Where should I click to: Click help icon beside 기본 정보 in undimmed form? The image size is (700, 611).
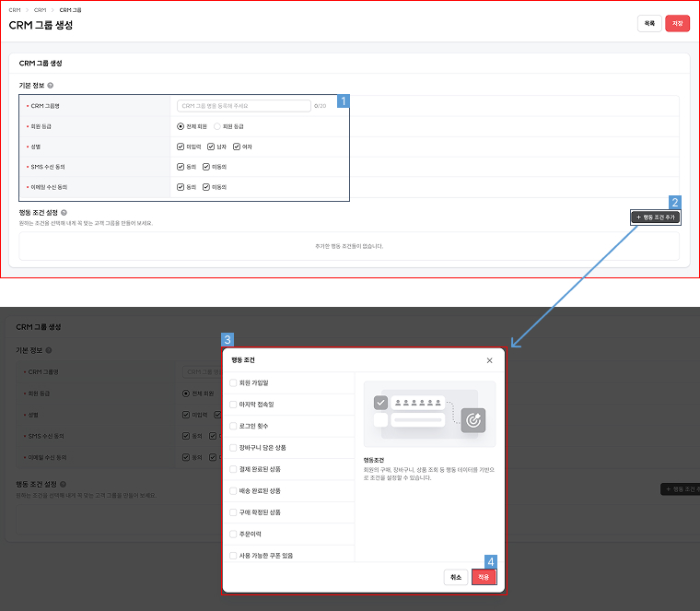click(x=50, y=85)
